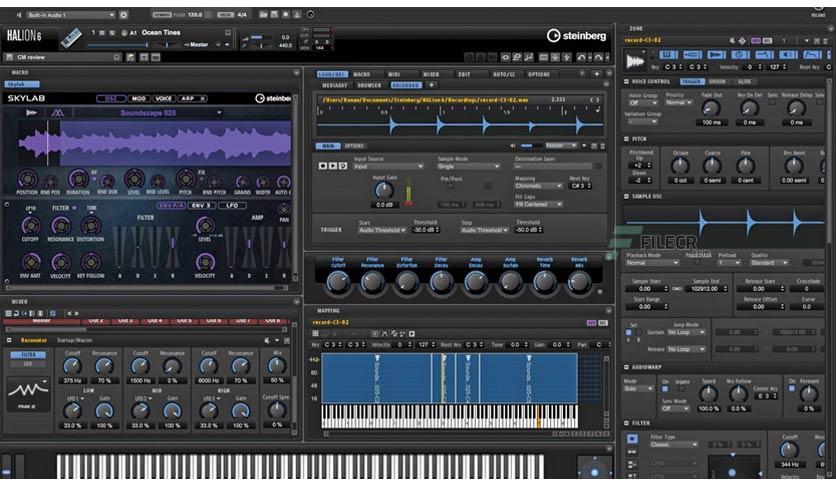Viewport: 836px width, 484px height.
Task: Open the Playback Mode Normal dropdown
Action: coord(652,263)
